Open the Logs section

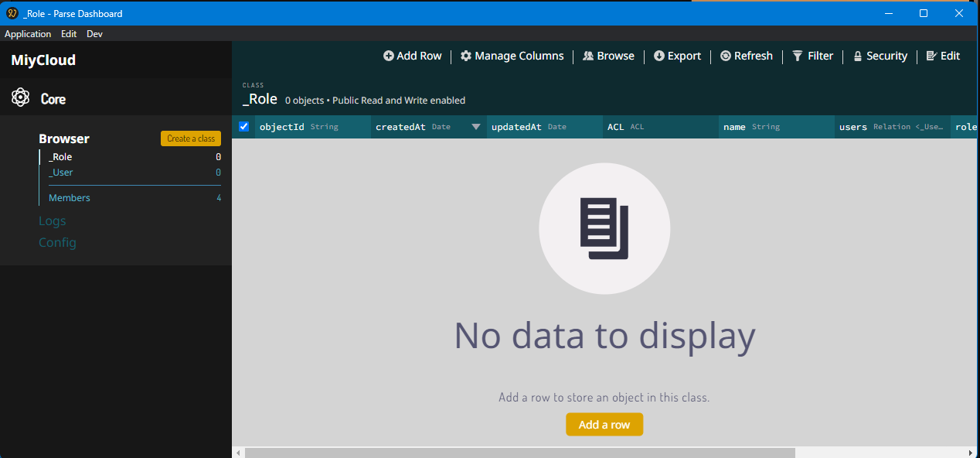53,221
